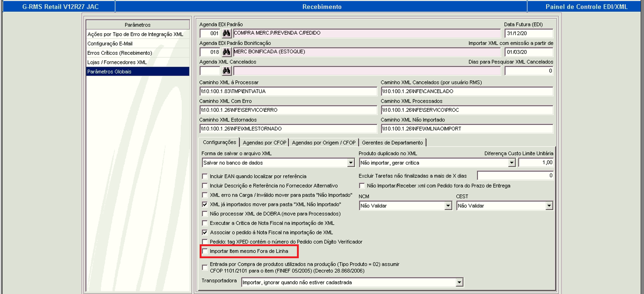The height and width of the screenshot is (294, 644).
Task: Click 'Importar XML com emissão a partir de' field
Action: tap(529, 52)
